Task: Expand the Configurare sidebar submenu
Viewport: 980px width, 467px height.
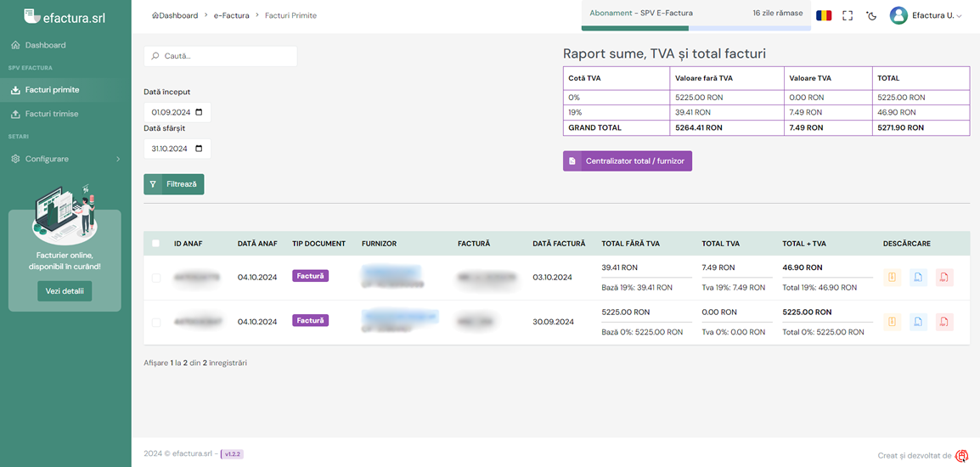Action: (x=65, y=159)
